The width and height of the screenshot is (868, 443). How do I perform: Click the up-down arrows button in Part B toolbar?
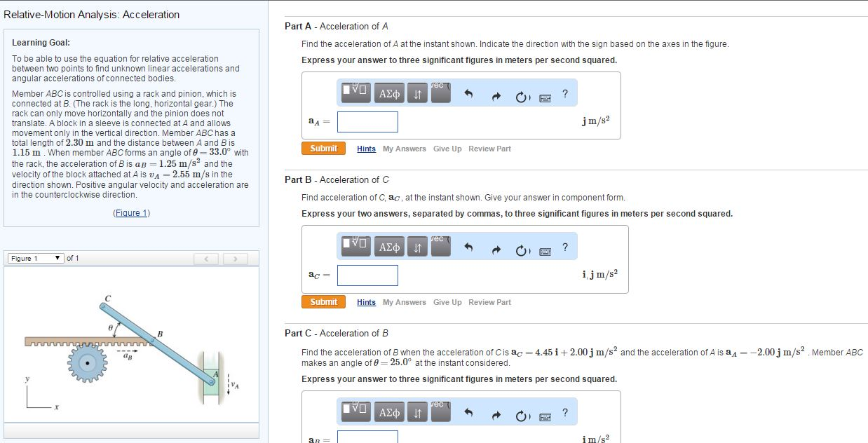tap(416, 245)
